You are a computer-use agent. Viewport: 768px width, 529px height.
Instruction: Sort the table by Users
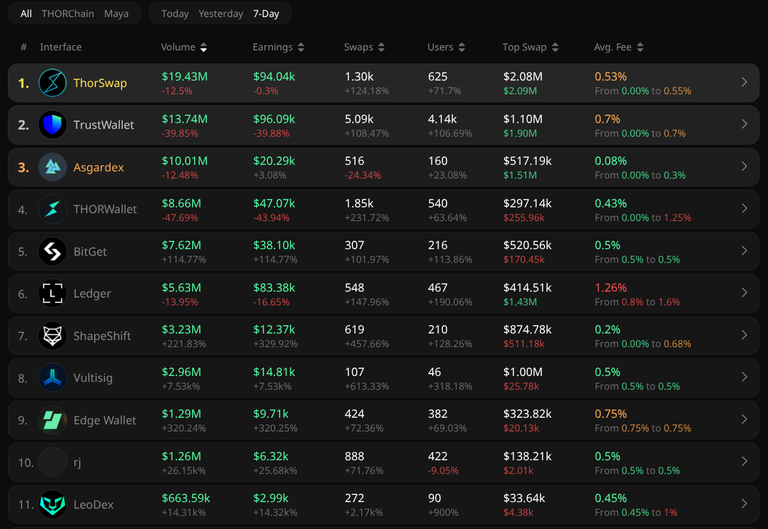pos(446,47)
